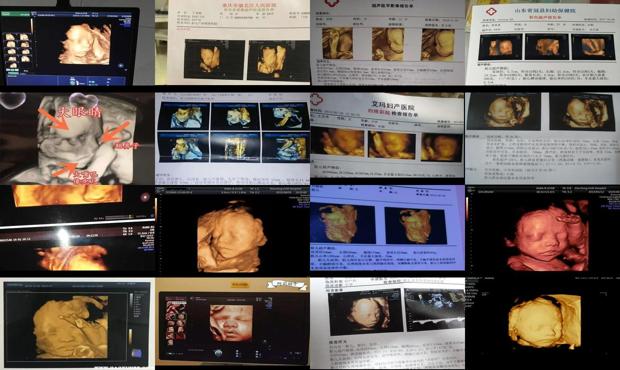
Task: Select the six-panel blue ultrasound sheet
Action: tap(232, 138)
